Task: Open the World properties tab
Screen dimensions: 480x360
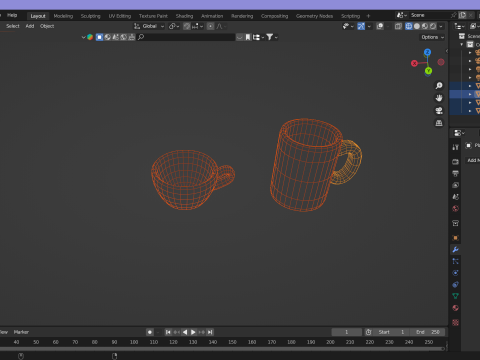Action: click(455, 209)
